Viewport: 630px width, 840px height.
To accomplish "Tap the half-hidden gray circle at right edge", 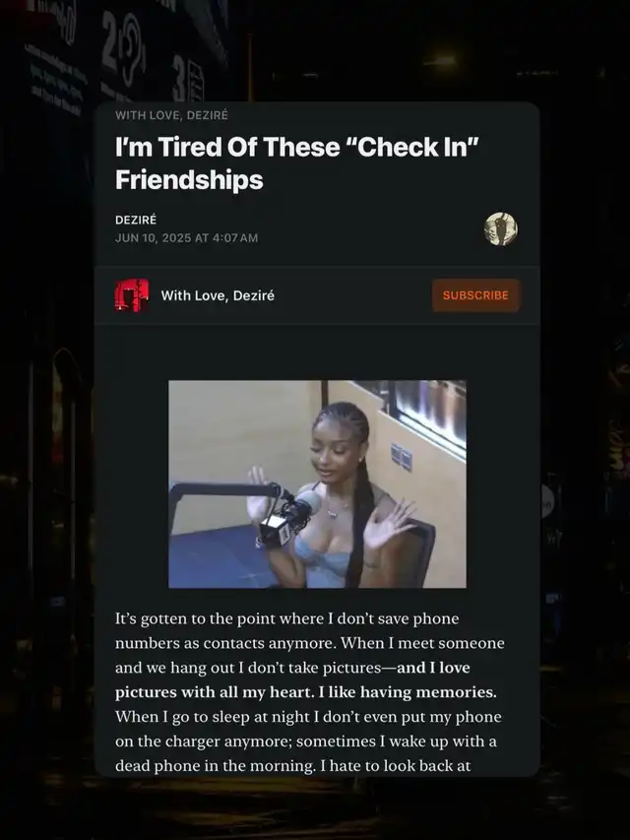I will click(547, 501).
